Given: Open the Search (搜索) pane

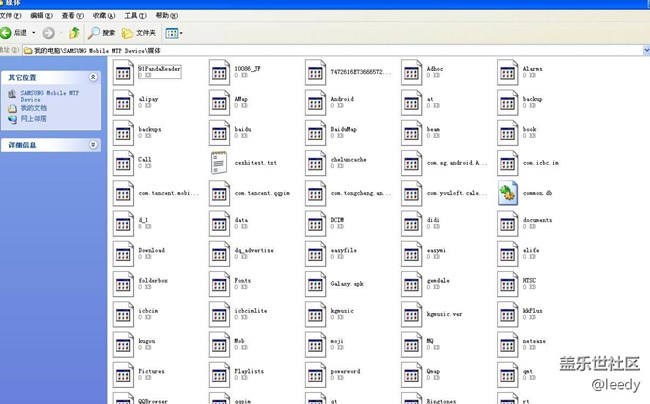Looking at the screenshot, I should coord(100,33).
